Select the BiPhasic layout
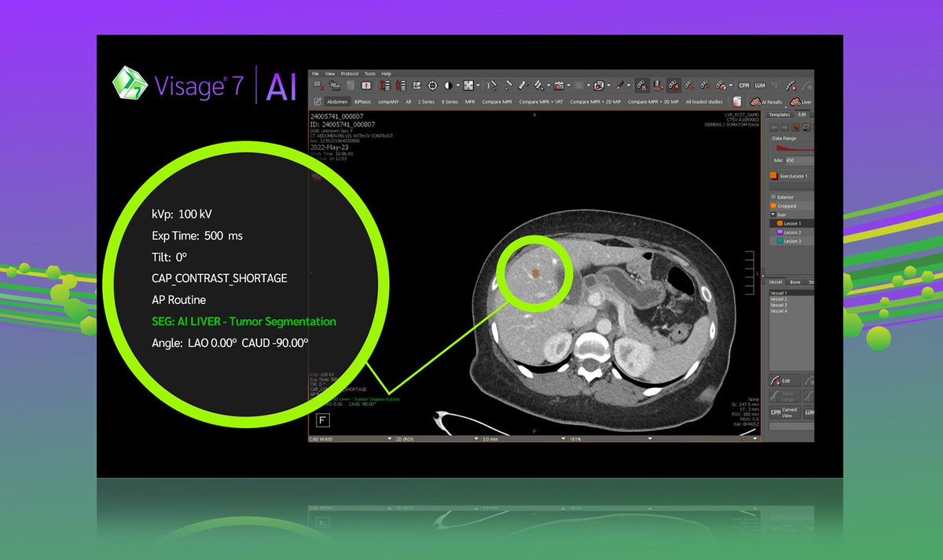 (x=362, y=101)
